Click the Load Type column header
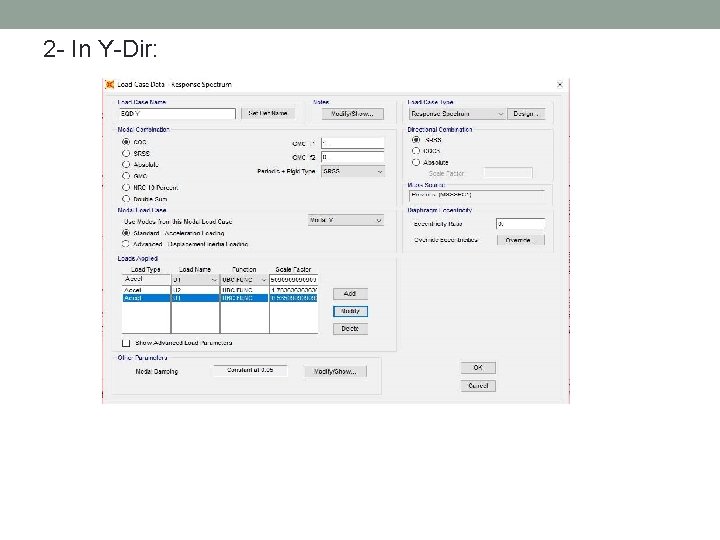720x540 pixels. 146,270
